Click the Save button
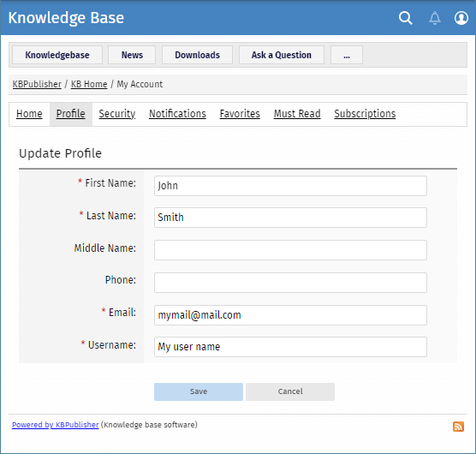Screen dimensions: 476x454 point(199,391)
